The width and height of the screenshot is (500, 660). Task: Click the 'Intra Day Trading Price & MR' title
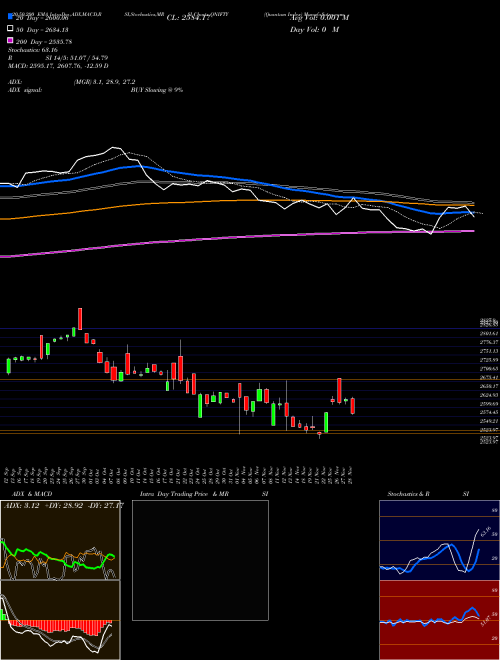click(x=184, y=494)
